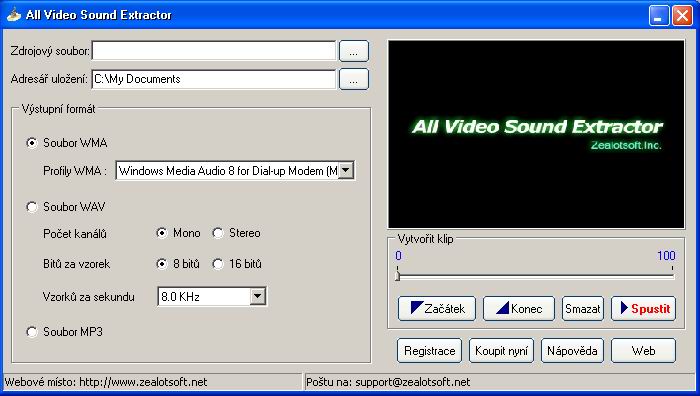This screenshot has height=396, width=700.
Task: Select 16 bitů sample size
Action: click(x=218, y=264)
